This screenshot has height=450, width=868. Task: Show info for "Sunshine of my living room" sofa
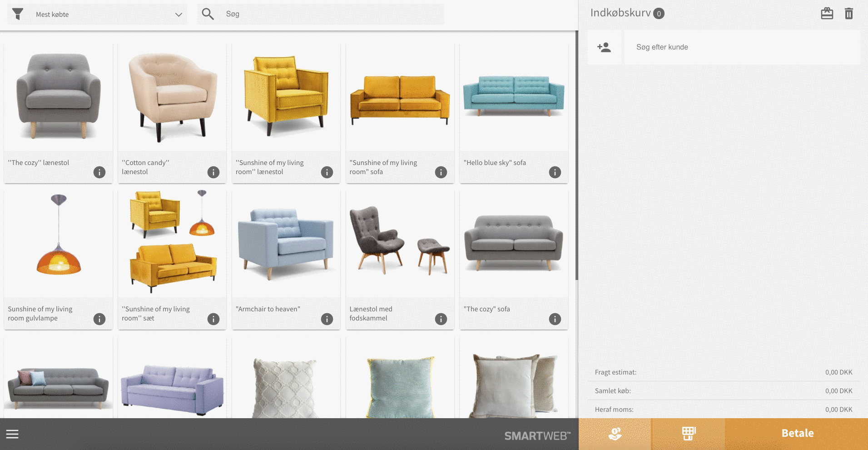[441, 172]
